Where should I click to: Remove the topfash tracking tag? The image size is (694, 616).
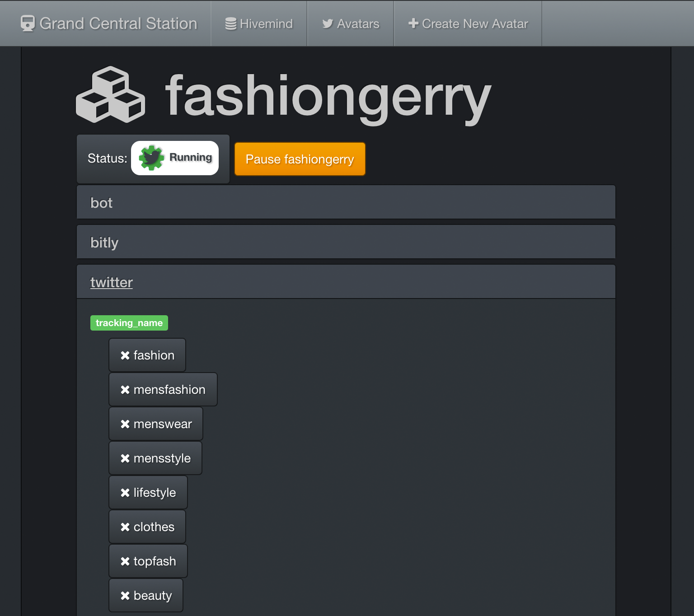coord(126,561)
